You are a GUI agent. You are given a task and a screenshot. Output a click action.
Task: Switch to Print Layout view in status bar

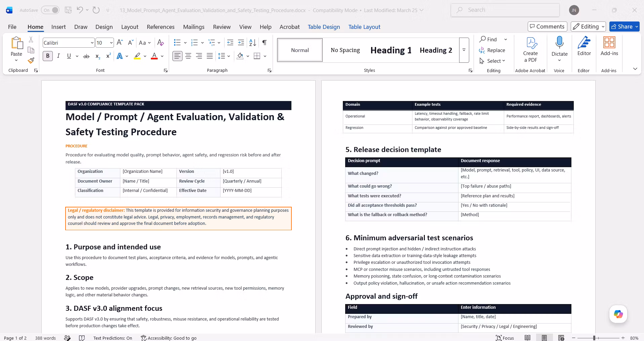point(544,338)
